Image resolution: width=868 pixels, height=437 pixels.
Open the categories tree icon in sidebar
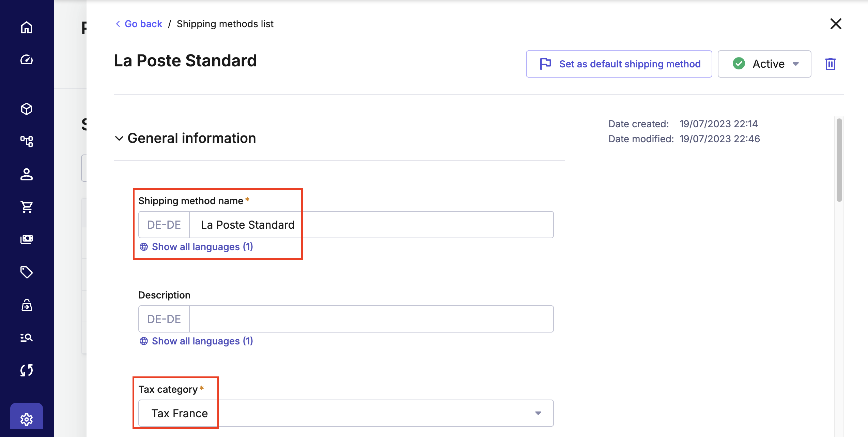tap(27, 141)
